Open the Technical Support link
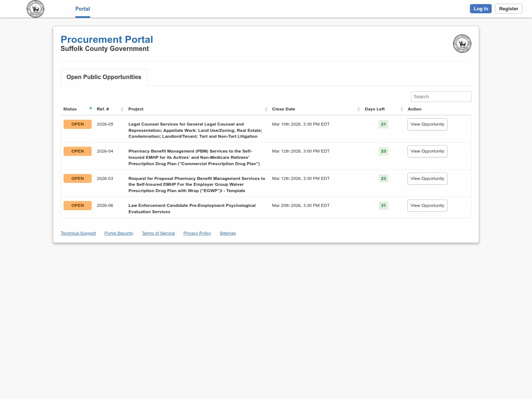Screen dimensions: 532x399 (x=78, y=233)
